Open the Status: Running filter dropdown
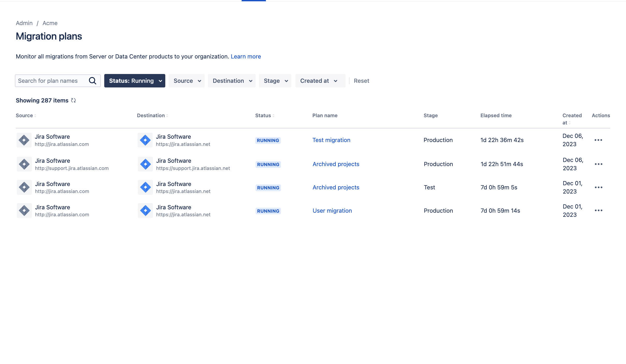Viewport: 626px width, 364px height. point(135,81)
